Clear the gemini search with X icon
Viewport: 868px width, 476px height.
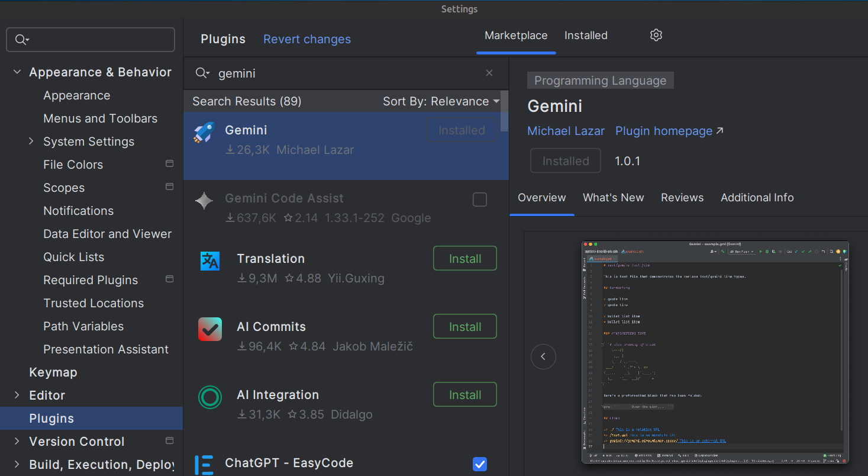click(x=489, y=73)
